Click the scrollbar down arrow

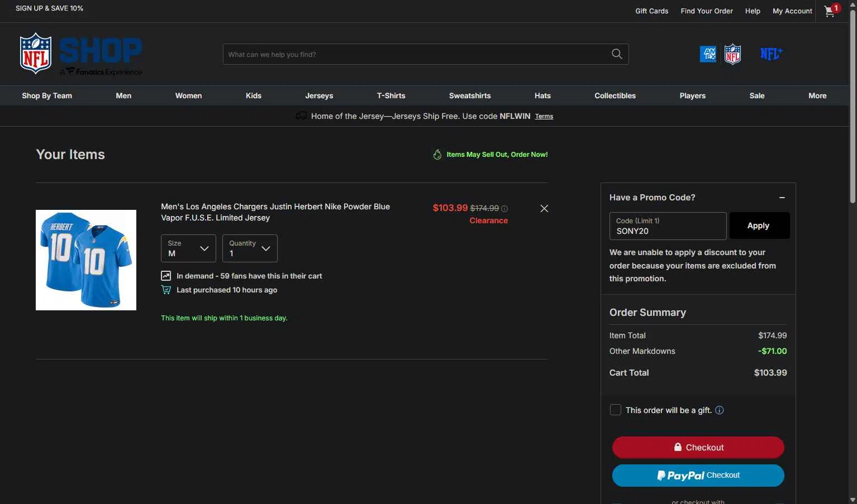[853, 500]
